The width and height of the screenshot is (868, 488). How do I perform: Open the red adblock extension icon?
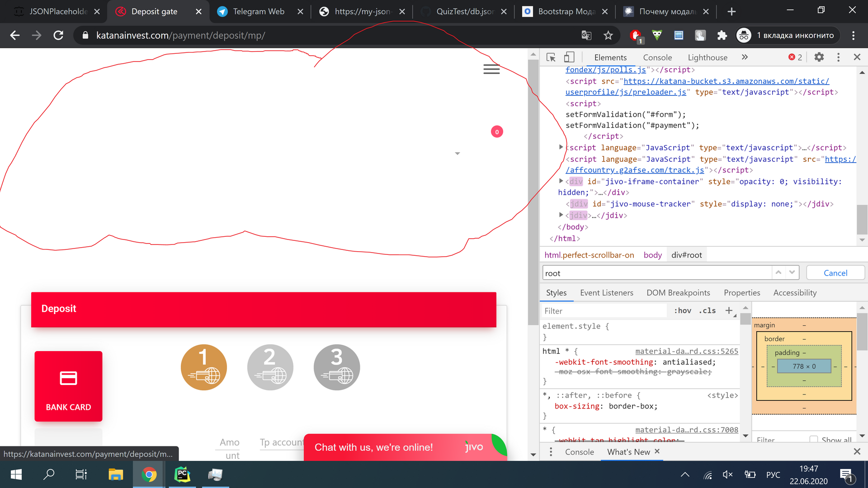point(636,35)
